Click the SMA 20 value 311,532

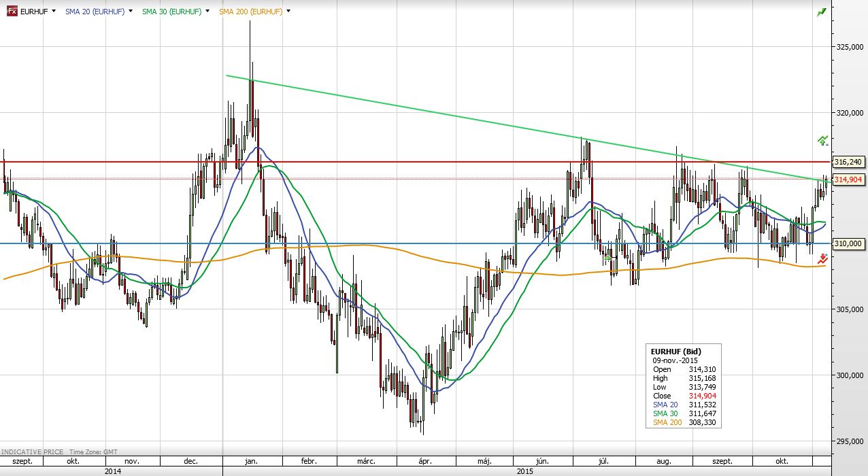point(703,405)
